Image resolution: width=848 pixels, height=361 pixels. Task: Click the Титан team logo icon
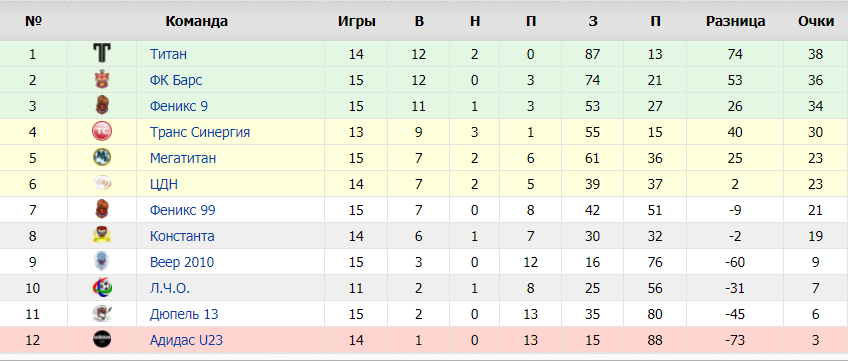102,54
